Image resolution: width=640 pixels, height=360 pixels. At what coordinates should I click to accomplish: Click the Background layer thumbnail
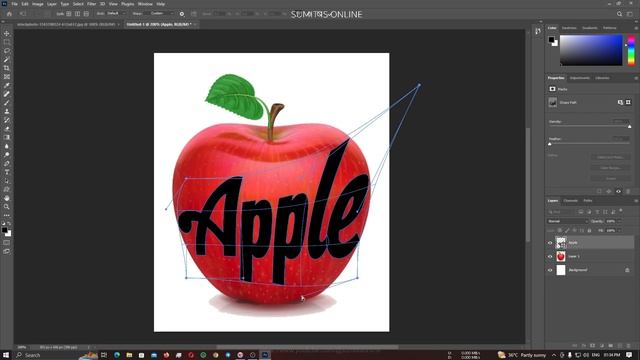(561, 270)
